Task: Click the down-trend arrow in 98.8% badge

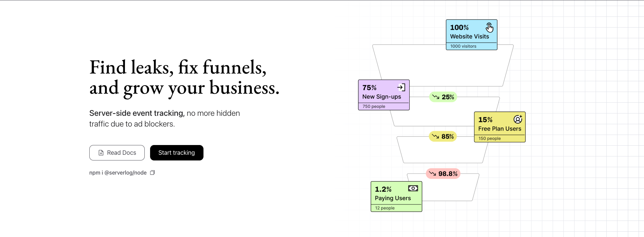Action: tap(432, 174)
